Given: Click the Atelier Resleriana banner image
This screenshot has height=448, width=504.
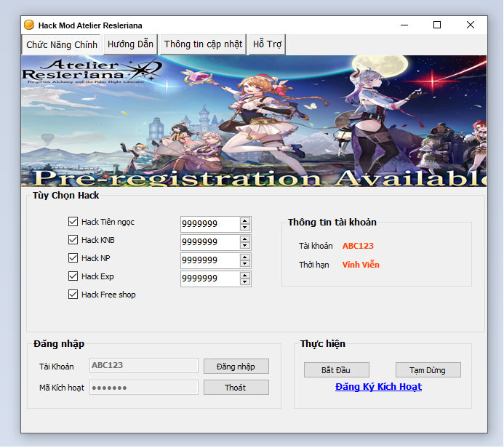Looking at the screenshot, I should click(254, 121).
